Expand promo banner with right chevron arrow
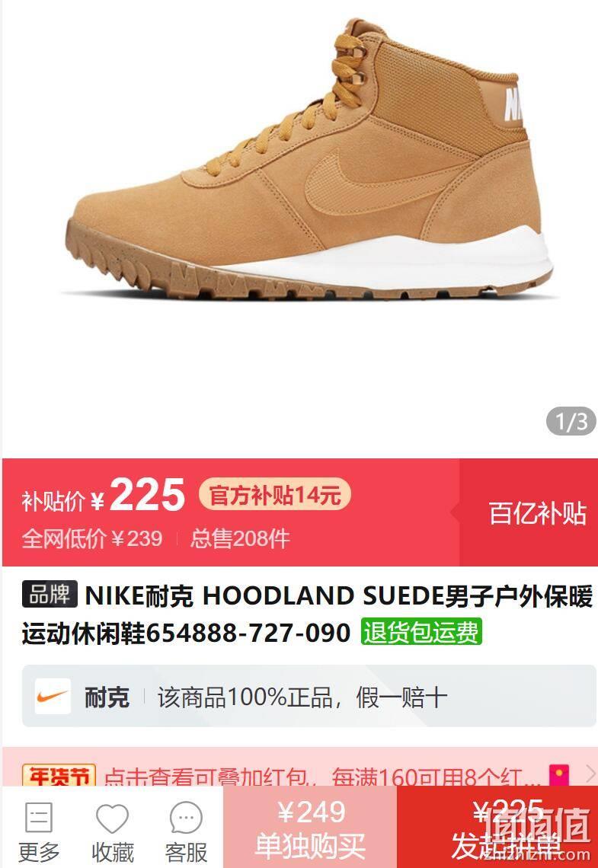The image size is (598, 868). (589, 774)
